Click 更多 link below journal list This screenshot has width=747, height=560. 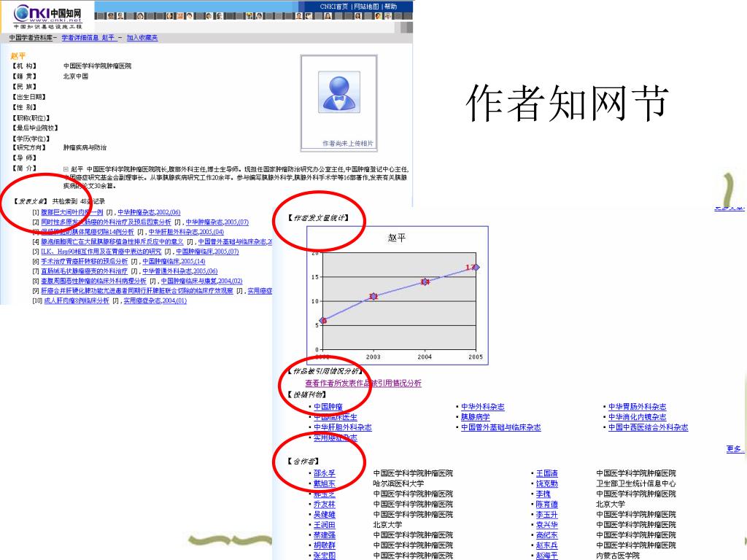coord(734,448)
